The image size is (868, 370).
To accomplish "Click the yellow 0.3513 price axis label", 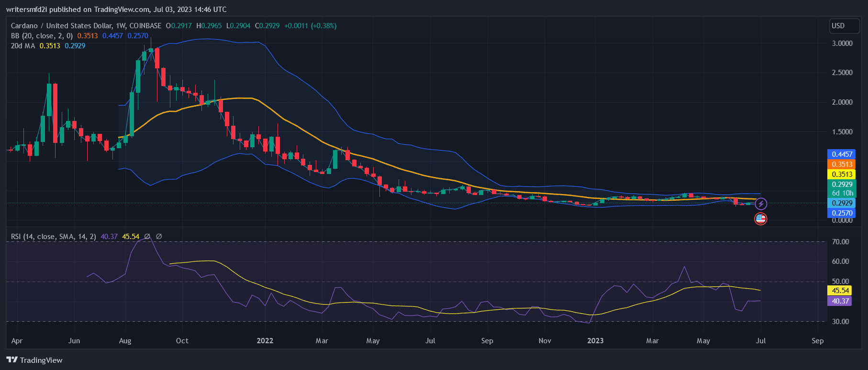I will 841,174.
